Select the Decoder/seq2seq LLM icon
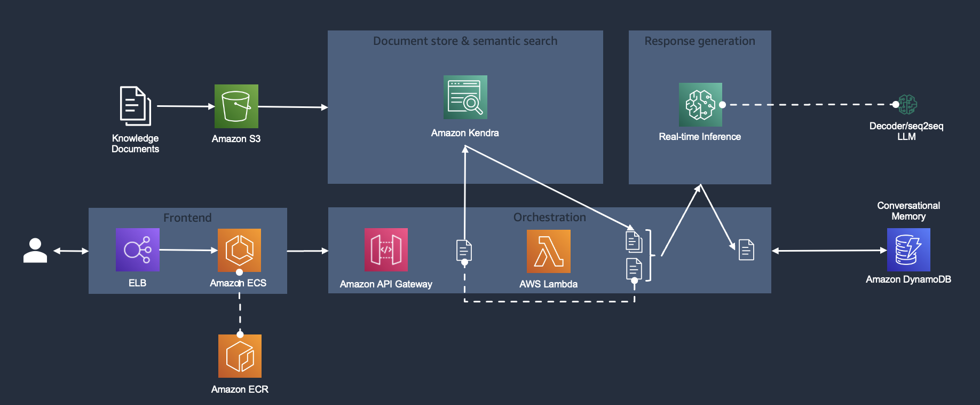 (907, 105)
